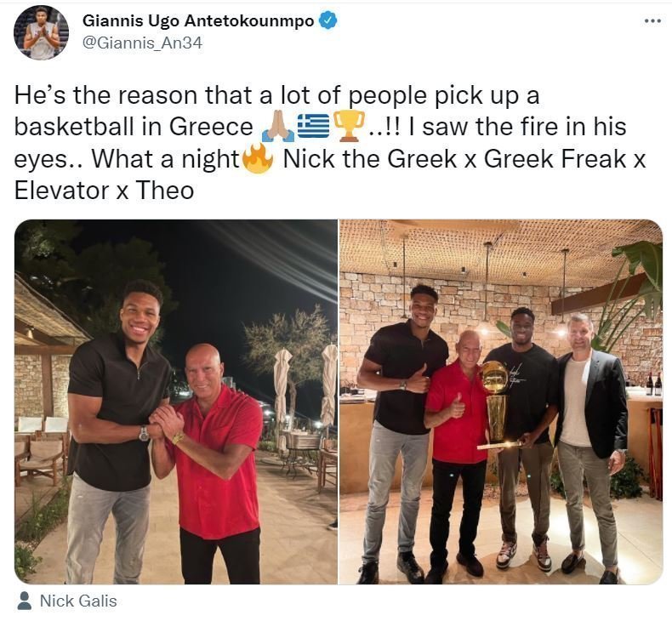Click the person icon beside Nick Galis
Viewport: 672px width, 621px height.
(x=25, y=601)
